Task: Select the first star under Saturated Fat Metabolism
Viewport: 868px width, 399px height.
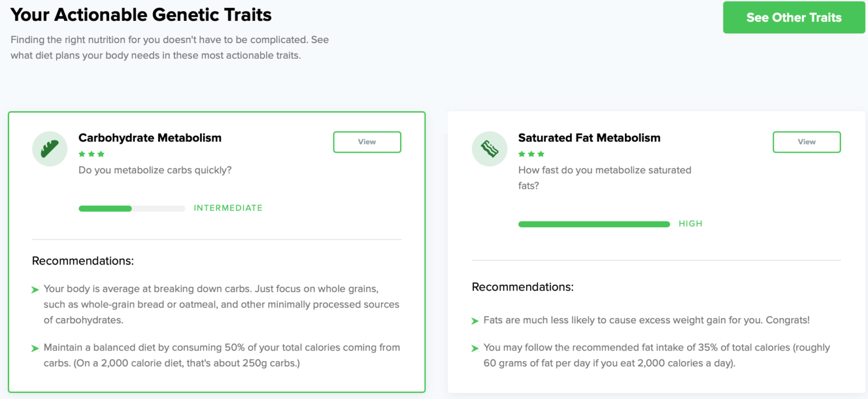Action: pos(521,154)
